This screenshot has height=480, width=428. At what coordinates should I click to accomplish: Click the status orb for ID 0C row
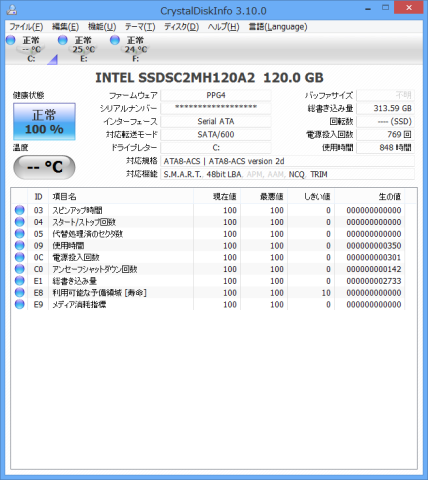coord(20,257)
